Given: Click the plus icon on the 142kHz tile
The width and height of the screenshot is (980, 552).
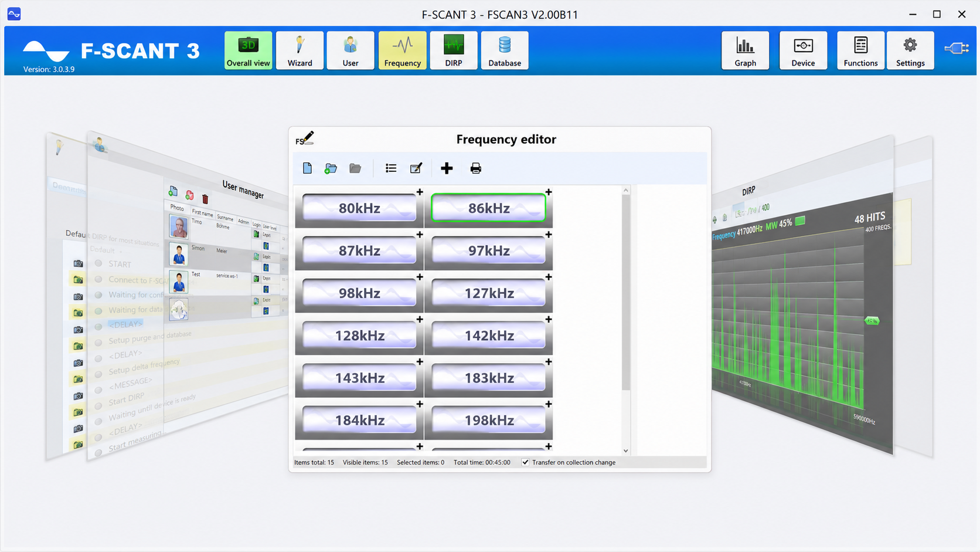Looking at the screenshot, I should point(549,319).
